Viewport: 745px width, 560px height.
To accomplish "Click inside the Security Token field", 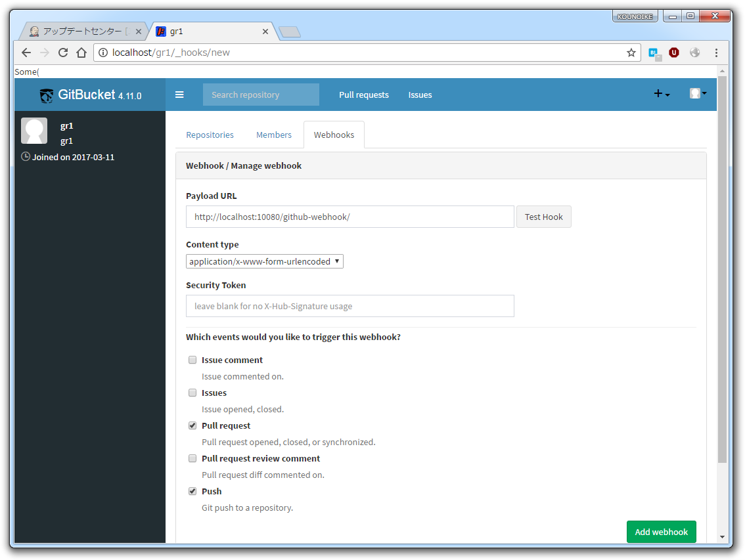I will [350, 305].
